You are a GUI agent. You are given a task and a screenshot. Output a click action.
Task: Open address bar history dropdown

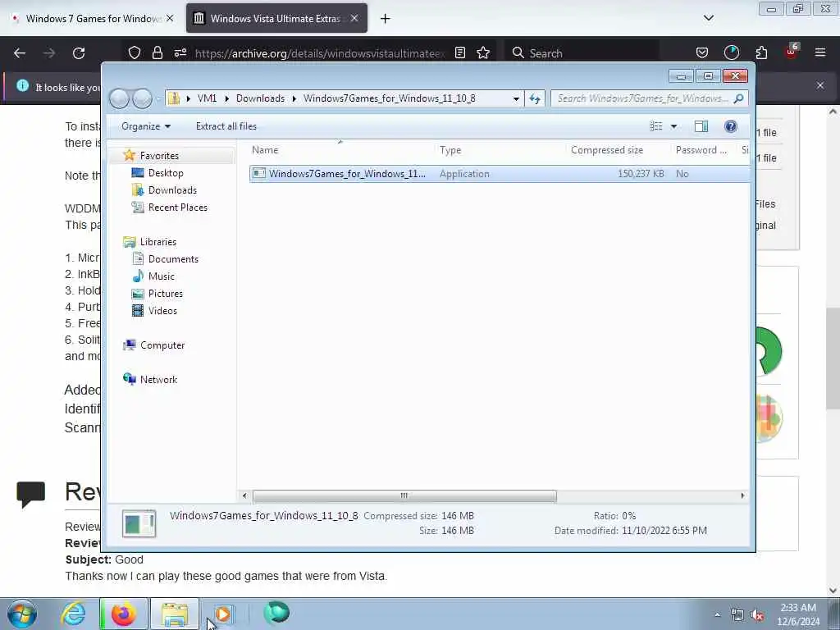tap(516, 98)
